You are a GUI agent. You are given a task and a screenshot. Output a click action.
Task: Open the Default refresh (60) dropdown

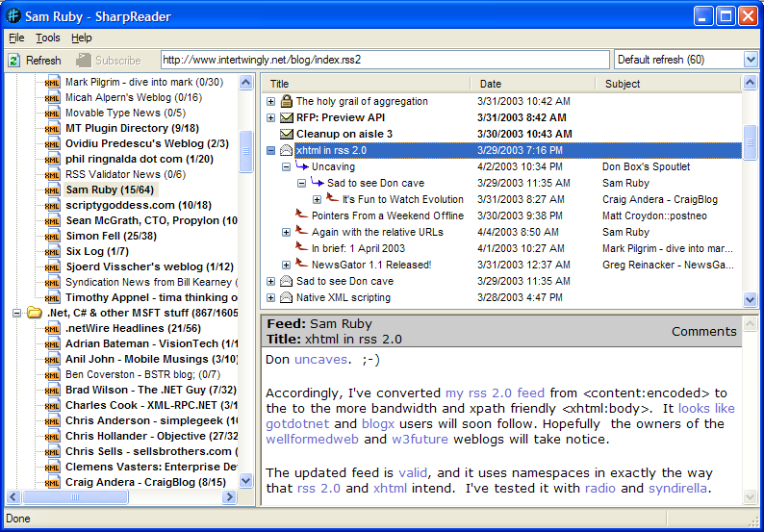tap(751, 60)
